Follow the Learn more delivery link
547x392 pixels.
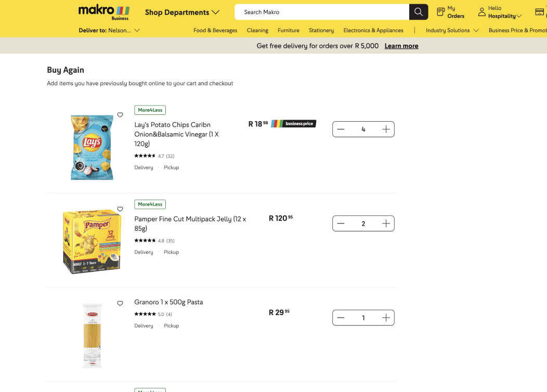[401, 46]
